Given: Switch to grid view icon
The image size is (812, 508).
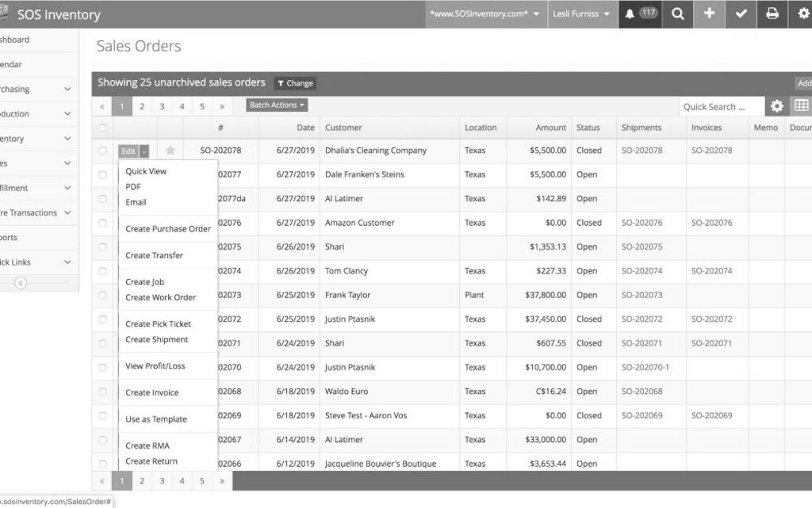Looking at the screenshot, I should point(801,106).
